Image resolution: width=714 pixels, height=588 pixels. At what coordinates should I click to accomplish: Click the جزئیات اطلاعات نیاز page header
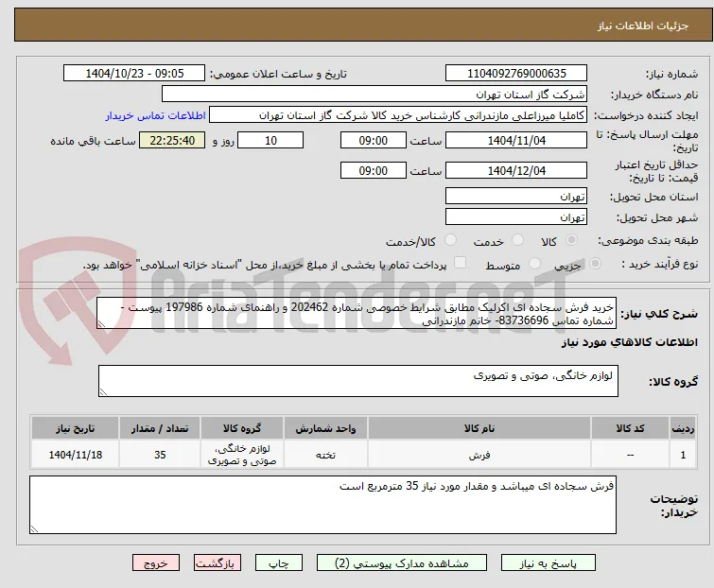pos(643,26)
